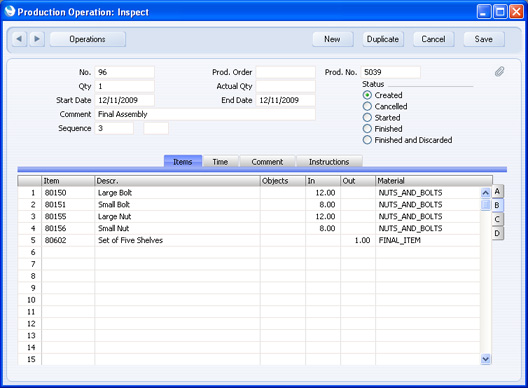Select row number 15 in items grid
Viewport: 528px width, 388px height.
click(x=30, y=359)
